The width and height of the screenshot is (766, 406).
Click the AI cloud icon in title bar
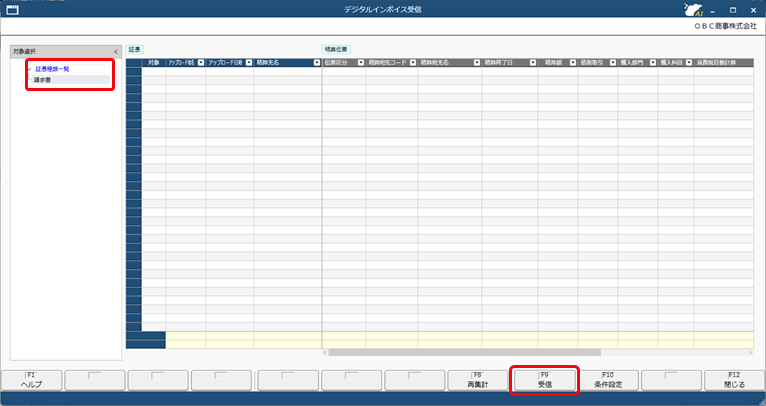[689, 9]
